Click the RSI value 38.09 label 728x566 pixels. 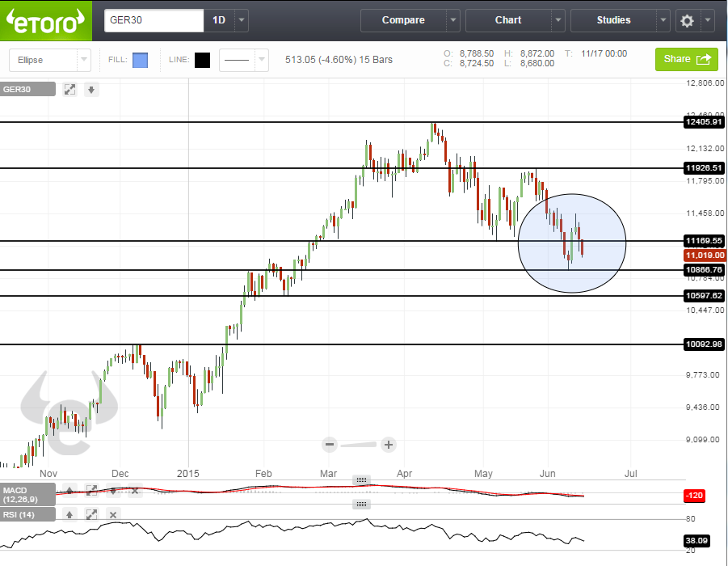[696, 540]
